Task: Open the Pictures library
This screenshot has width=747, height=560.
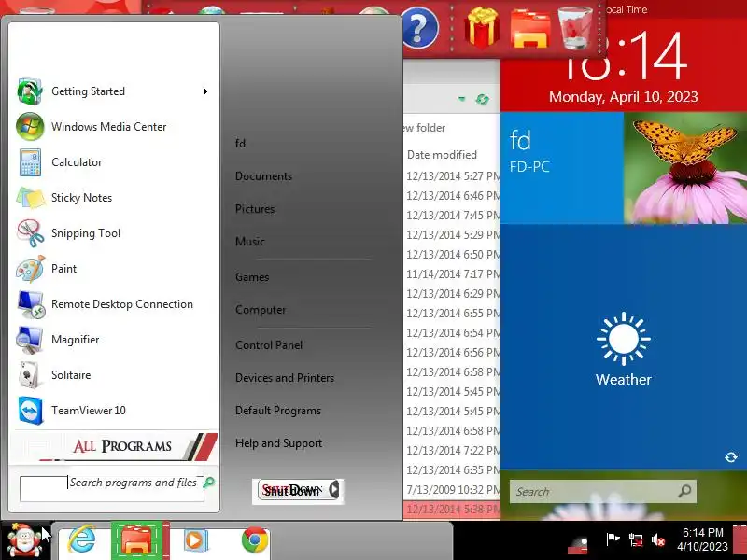Action: point(255,209)
